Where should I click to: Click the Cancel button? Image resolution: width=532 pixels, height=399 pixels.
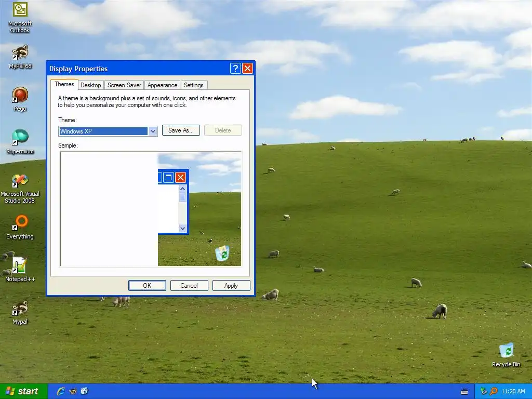(x=189, y=286)
